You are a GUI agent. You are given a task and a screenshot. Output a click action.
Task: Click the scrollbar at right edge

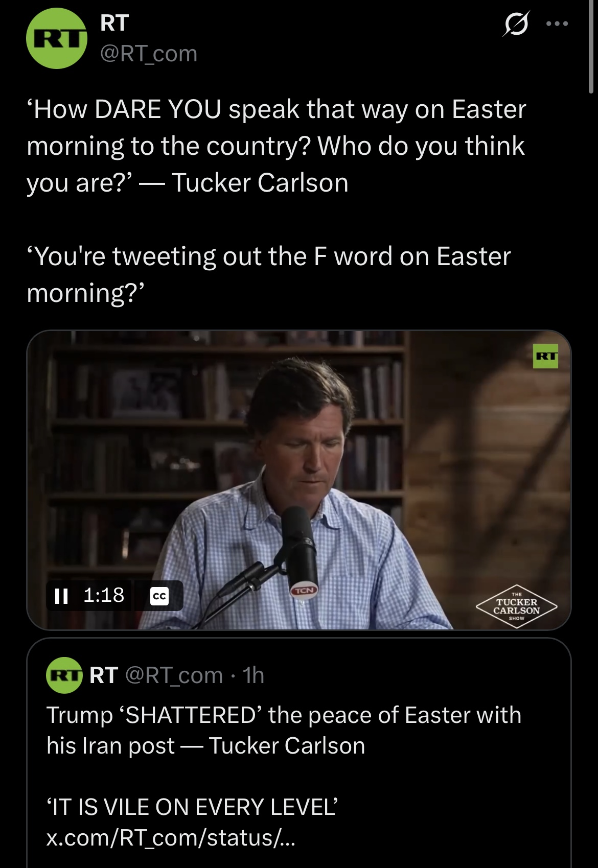click(x=591, y=46)
